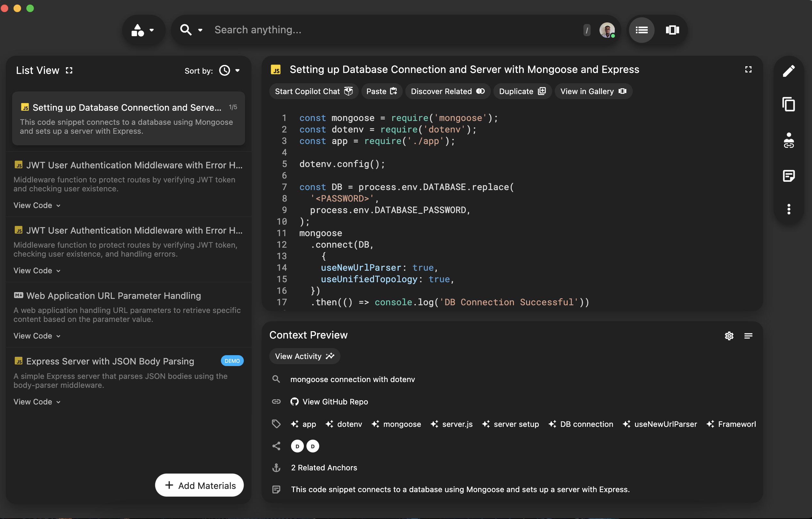This screenshot has width=812, height=519.
Task: Click the copy snippet icon on right sidebar
Action: click(x=789, y=105)
